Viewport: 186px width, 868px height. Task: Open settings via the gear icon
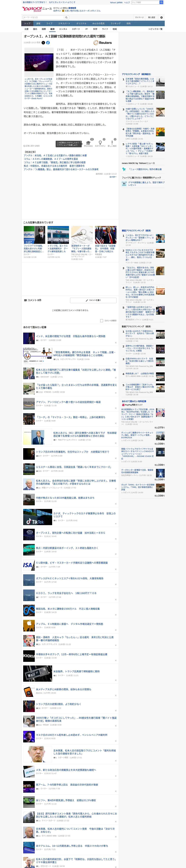[161, 17]
